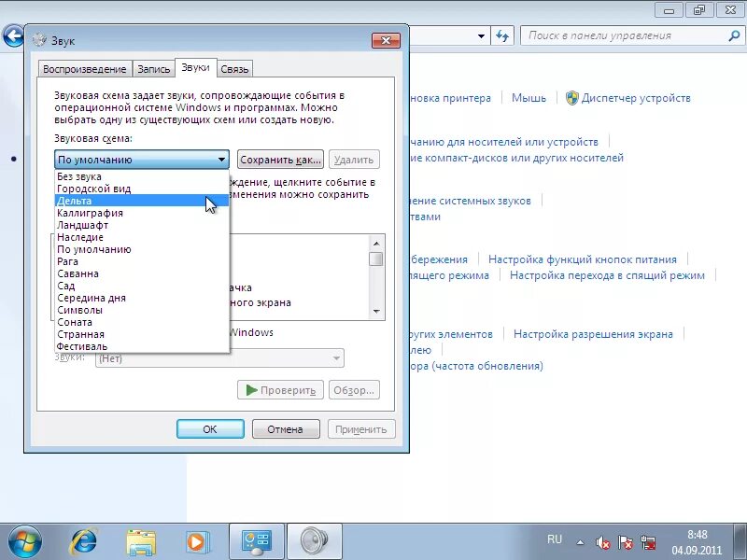Click the events list scrollbar thumb

coord(376,259)
